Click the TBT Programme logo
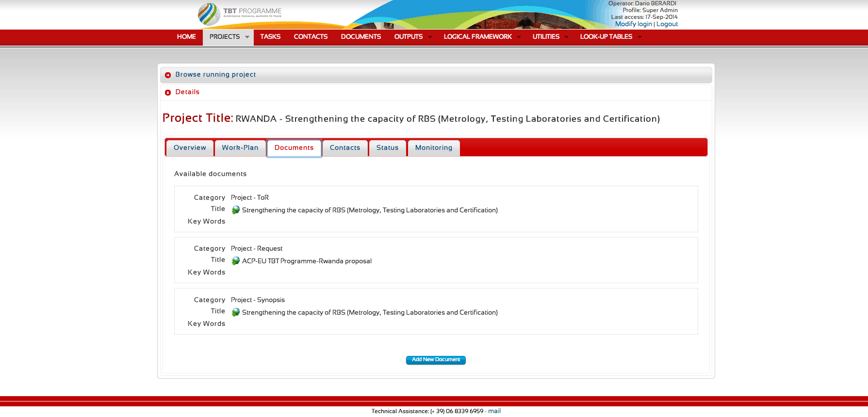This screenshot has height=417, width=868. 240,14
